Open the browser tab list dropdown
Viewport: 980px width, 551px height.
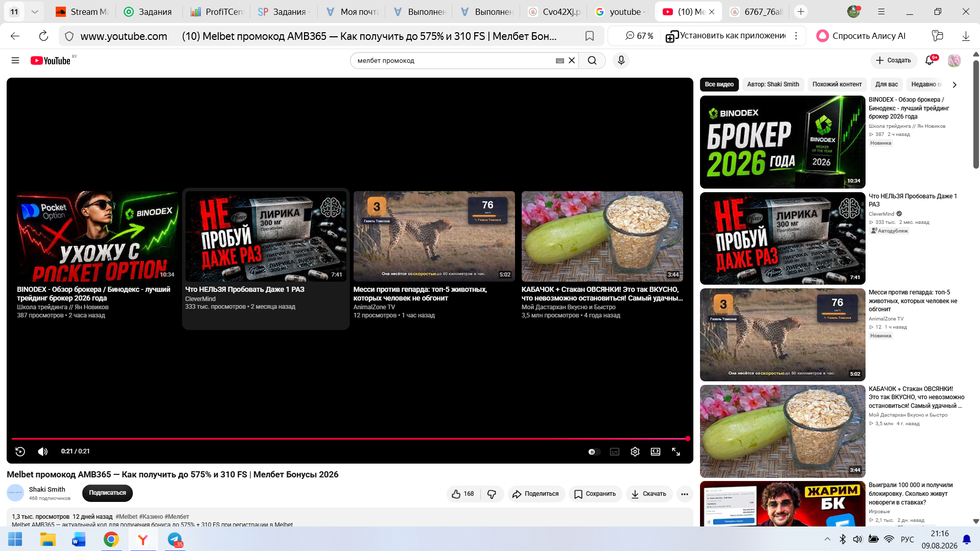[x=34, y=12]
